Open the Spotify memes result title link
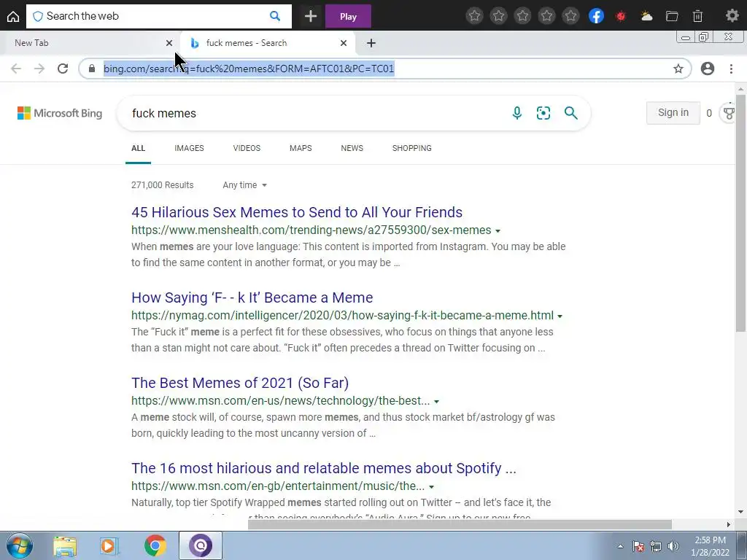This screenshot has width=747, height=560. 324,468
